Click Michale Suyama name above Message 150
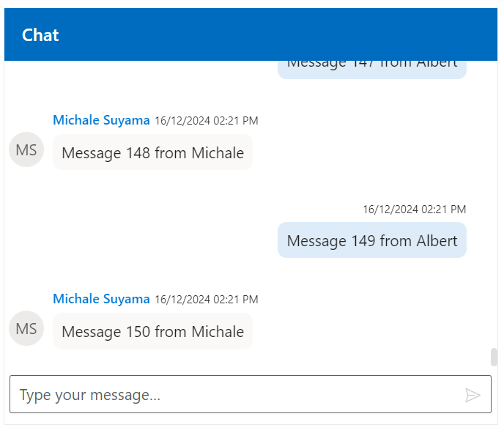This screenshot has height=433, width=504. tap(101, 299)
